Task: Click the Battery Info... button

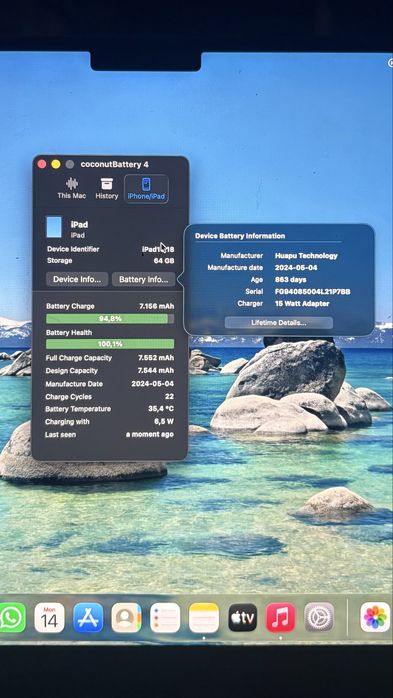Action: [143, 280]
